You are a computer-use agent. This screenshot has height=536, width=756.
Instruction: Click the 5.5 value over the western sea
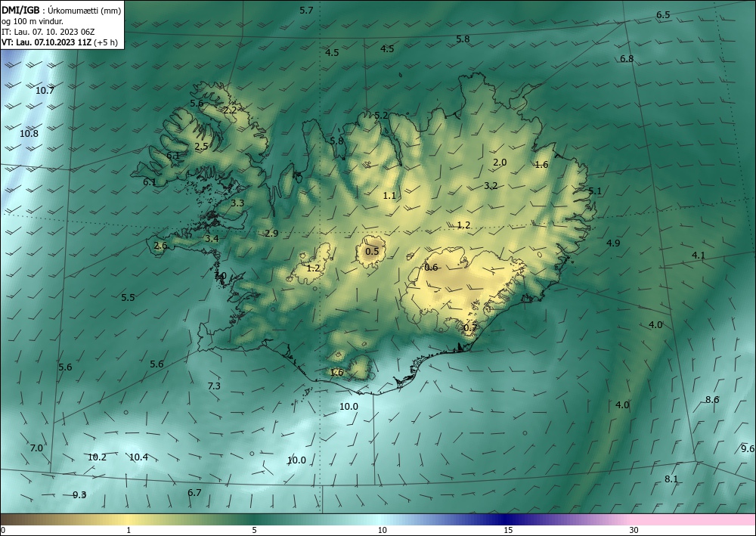(x=128, y=298)
